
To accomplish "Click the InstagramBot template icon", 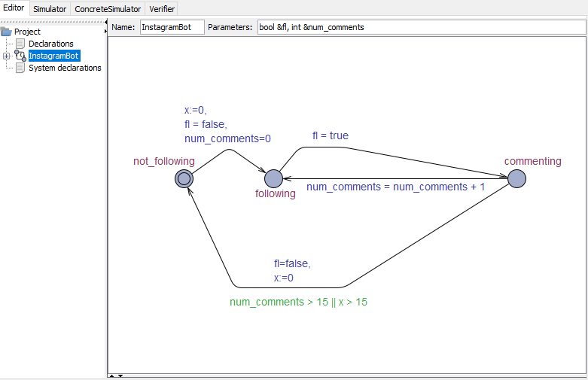I will [20, 56].
